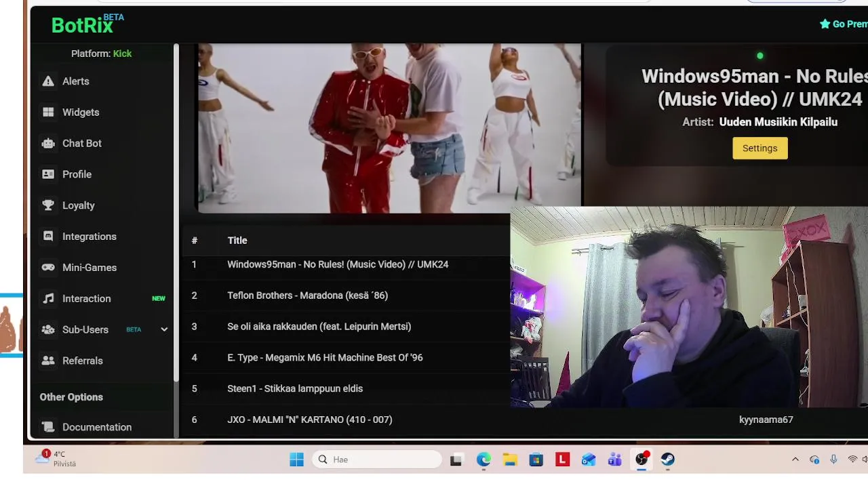Click the sidebar scrollbar
The width and height of the screenshot is (868, 488).
[176, 211]
